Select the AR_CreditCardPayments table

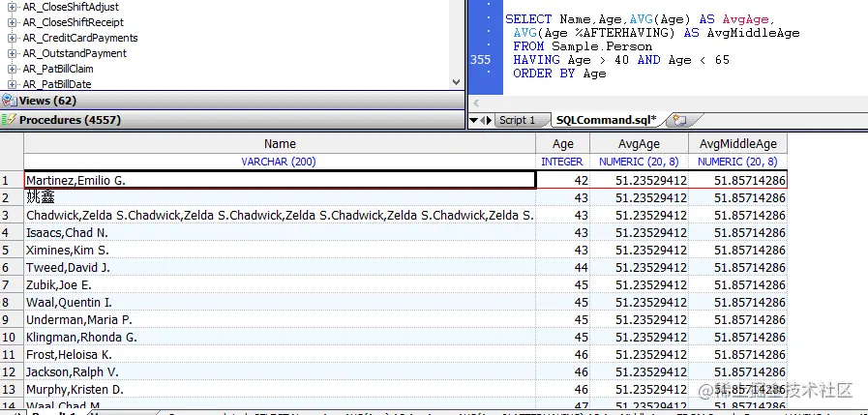[80, 38]
